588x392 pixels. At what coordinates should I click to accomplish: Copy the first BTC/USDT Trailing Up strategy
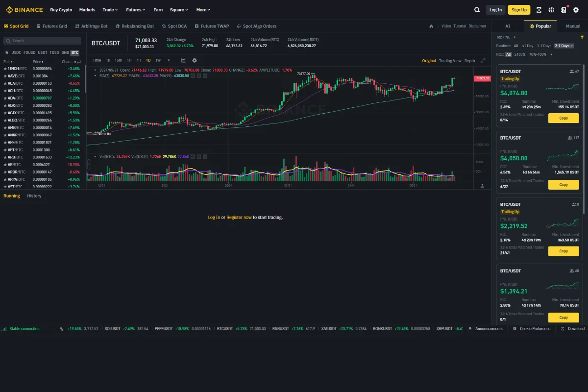click(x=563, y=118)
